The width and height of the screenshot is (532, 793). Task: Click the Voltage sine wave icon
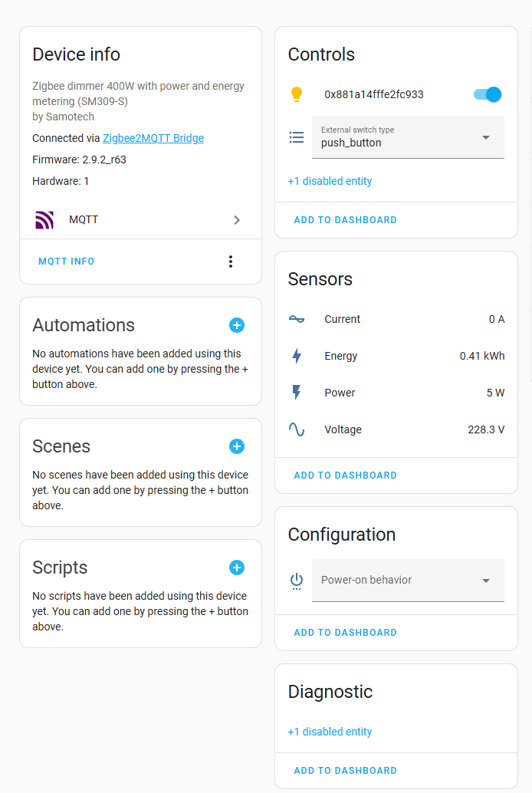(297, 429)
